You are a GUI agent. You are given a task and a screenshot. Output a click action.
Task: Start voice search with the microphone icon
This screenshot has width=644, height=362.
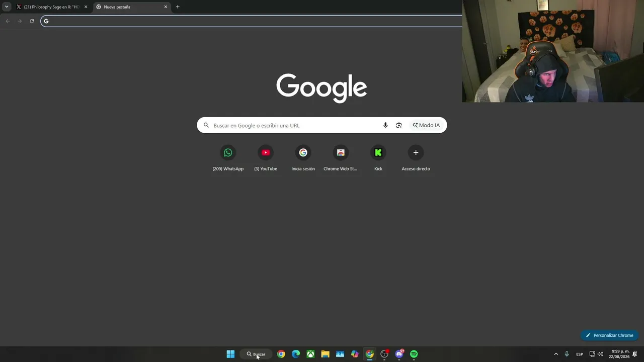point(385,125)
